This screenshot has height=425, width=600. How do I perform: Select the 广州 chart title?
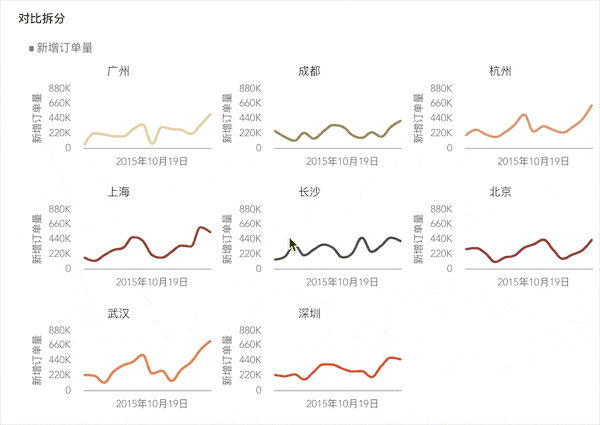point(118,71)
